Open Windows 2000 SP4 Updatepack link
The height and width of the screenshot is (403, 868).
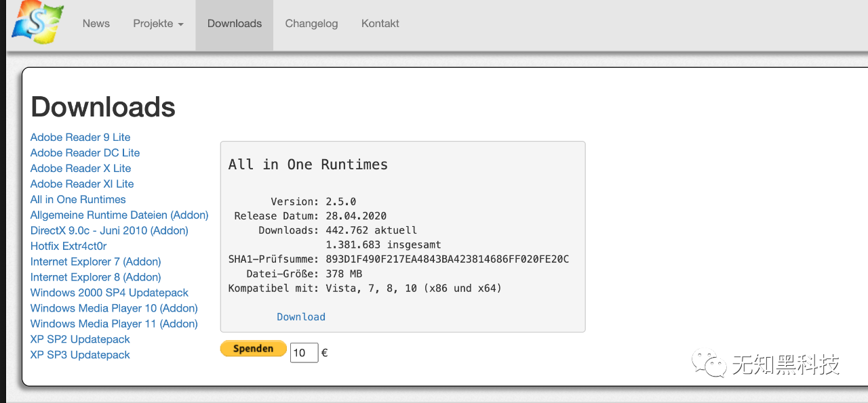pyautogui.click(x=109, y=293)
